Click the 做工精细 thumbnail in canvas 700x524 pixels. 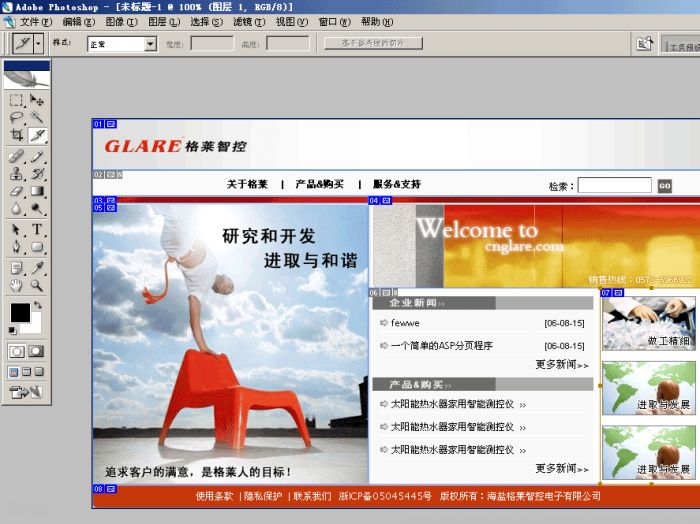pos(649,323)
